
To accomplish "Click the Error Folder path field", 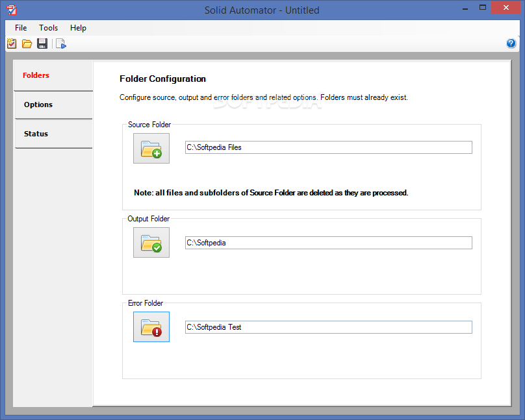I will (x=329, y=327).
